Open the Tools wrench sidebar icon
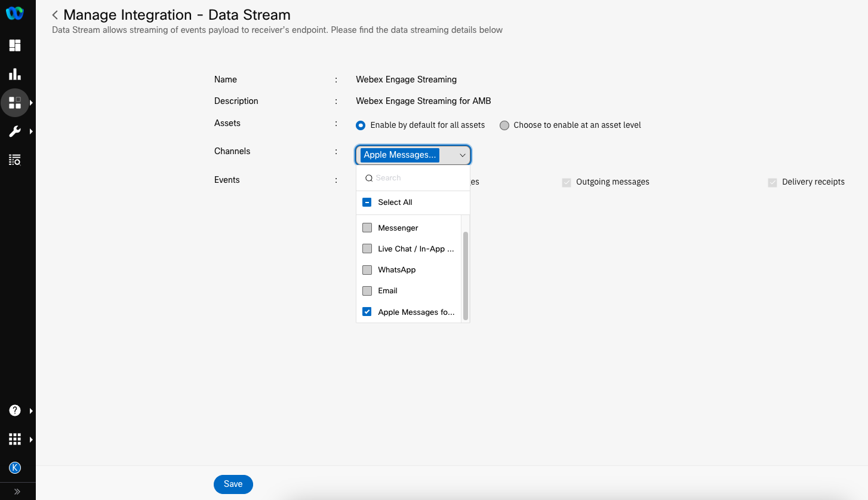 click(15, 131)
